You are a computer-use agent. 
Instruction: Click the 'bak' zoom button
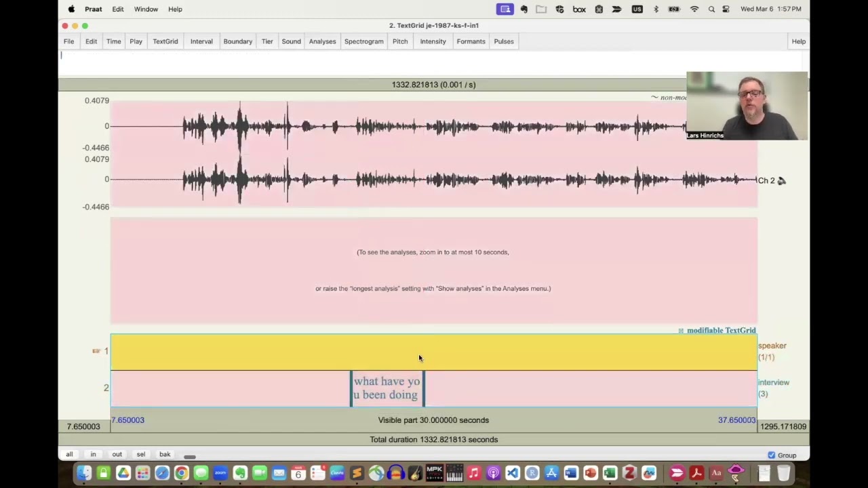tap(165, 454)
